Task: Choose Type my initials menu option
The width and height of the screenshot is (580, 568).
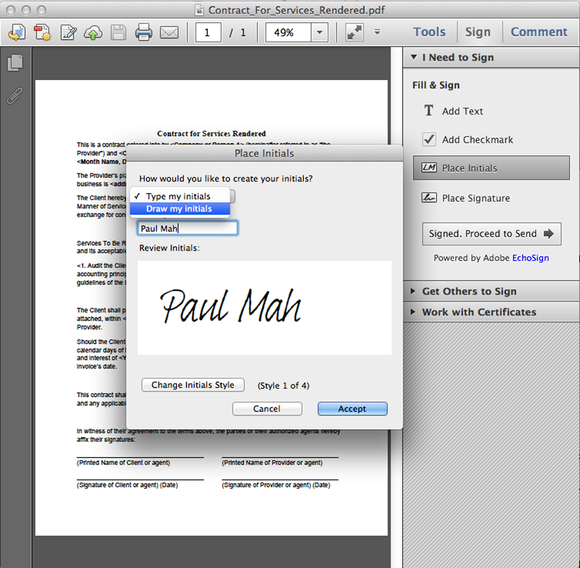Action: (180, 196)
